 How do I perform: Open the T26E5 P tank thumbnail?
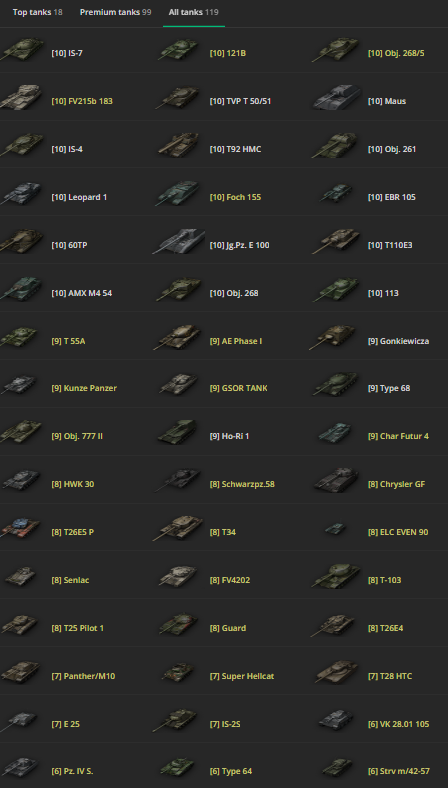click(x=20, y=529)
